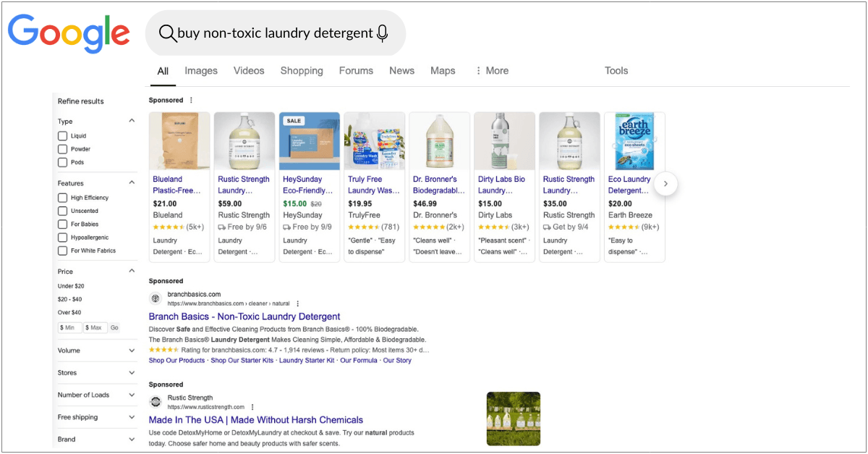
Task: Click the search magnifying glass icon
Action: click(x=167, y=33)
